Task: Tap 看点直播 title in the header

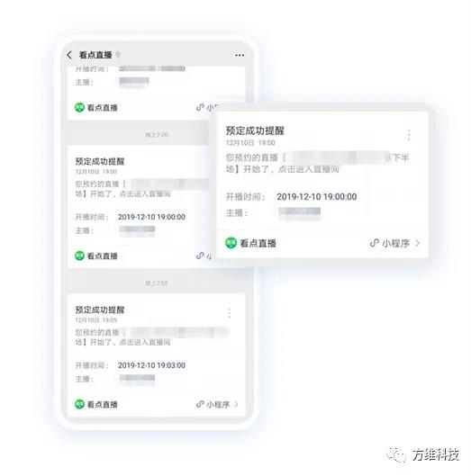Action: click(95, 55)
